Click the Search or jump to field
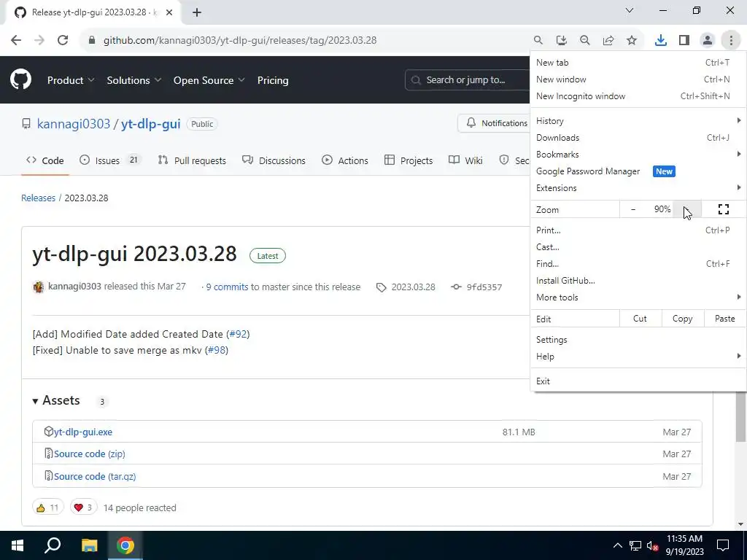The height and width of the screenshot is (560, 747). tap(468, 80)
